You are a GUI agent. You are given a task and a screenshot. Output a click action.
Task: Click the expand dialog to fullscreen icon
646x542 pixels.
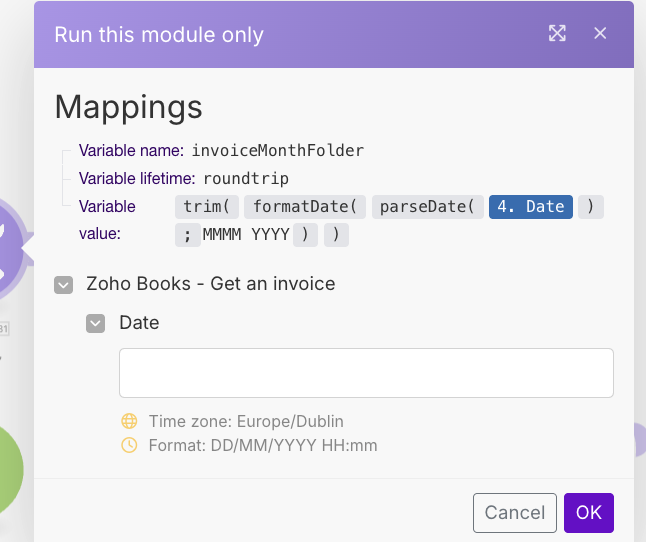[x=557, y=33]
